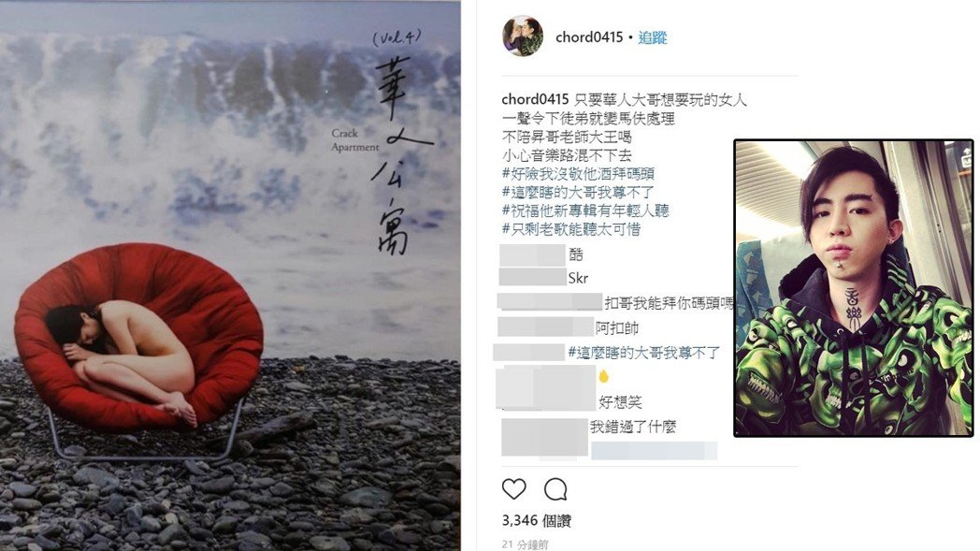Image resolution: width=980 pixels, height=551 pixels.
Task: Open hashtag #祝福他新專輯有年輕人聽
Action: (x=585, y=210)
